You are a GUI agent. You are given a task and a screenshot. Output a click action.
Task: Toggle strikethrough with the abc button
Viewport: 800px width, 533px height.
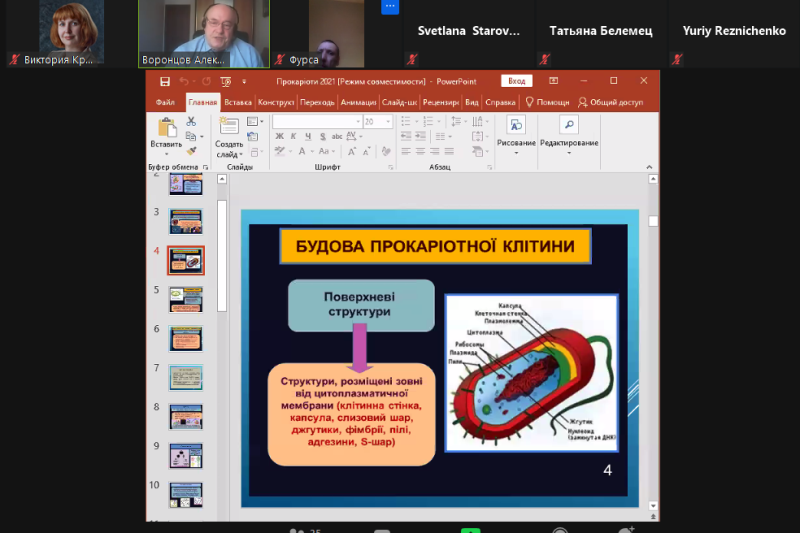click(337, 136)
